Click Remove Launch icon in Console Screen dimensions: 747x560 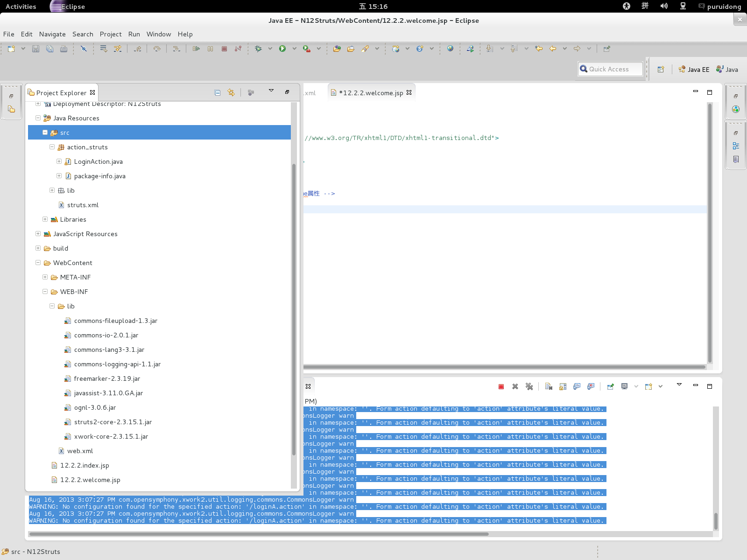click(515, 386)
